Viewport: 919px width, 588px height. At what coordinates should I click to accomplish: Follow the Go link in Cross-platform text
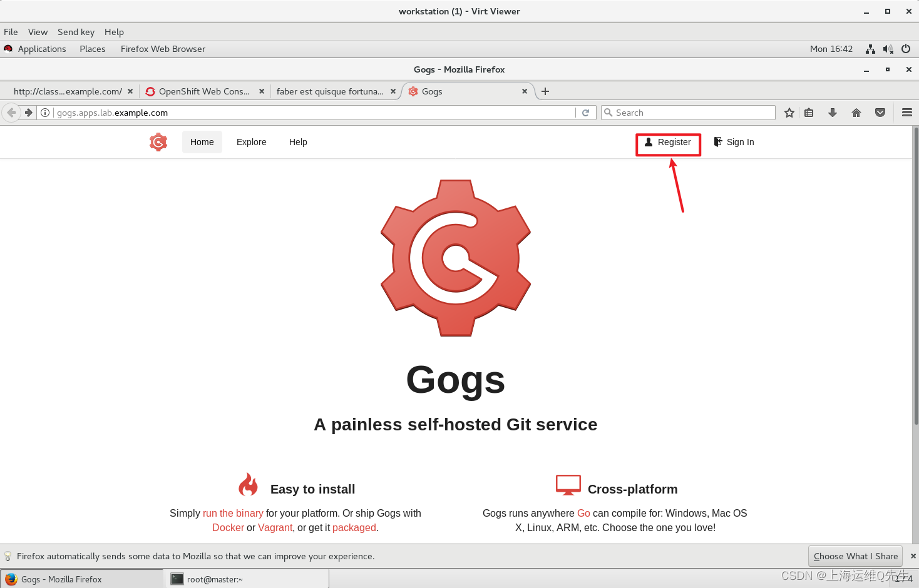(583, 513)
